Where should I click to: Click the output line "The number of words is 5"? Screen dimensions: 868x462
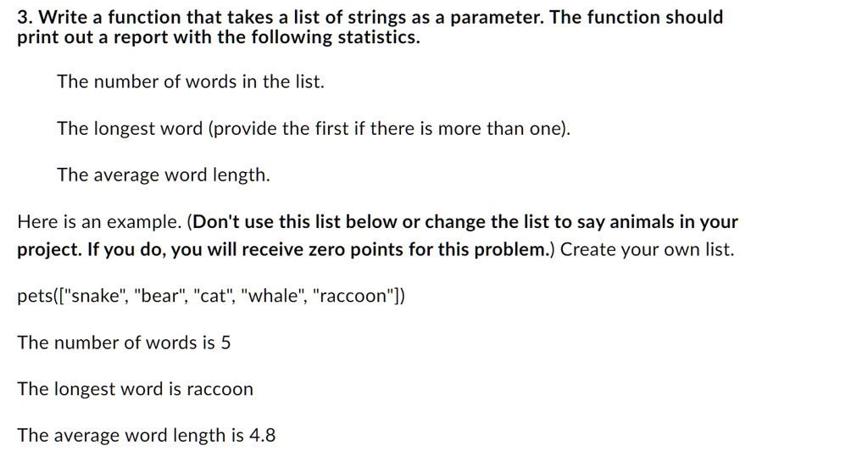coord(124,343)
